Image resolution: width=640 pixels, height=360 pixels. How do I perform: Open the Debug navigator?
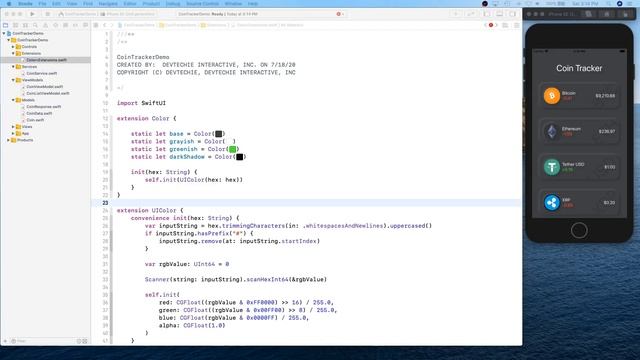click(x=65, y=25)
